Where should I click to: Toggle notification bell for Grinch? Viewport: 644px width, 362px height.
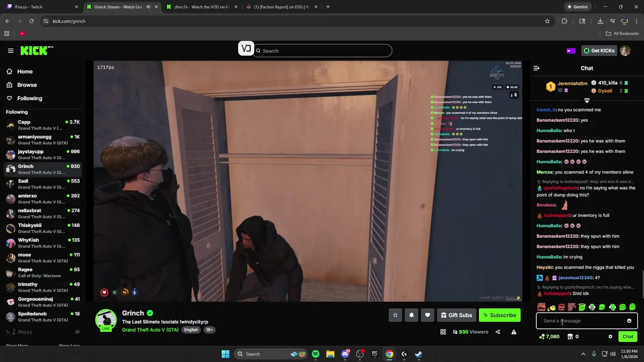[412, 315]
